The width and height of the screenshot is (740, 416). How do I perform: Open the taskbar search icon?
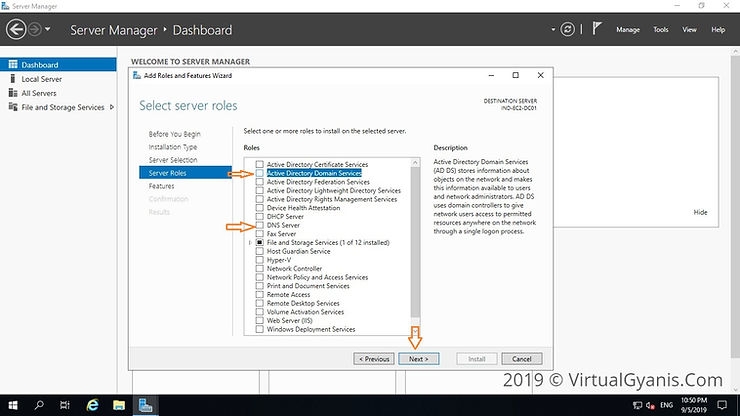(x=39, y=406)
